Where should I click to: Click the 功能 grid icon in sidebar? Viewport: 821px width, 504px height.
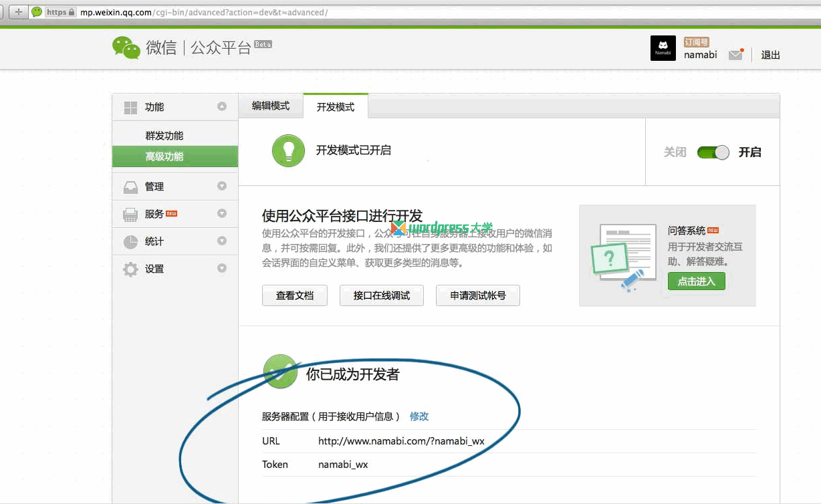tap(130, 107)
